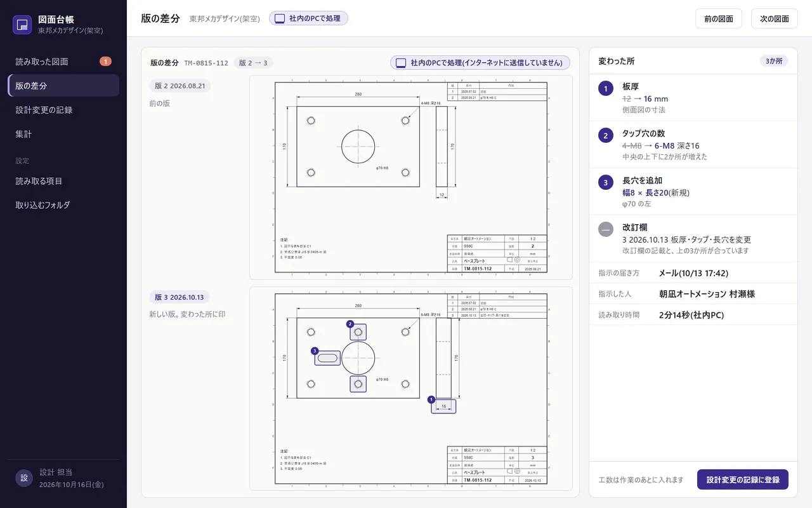Click the dash circle beside 改訂欄
Image resolution: width=812 pixels, height=508 pixels.
click(x=606, y=229)
